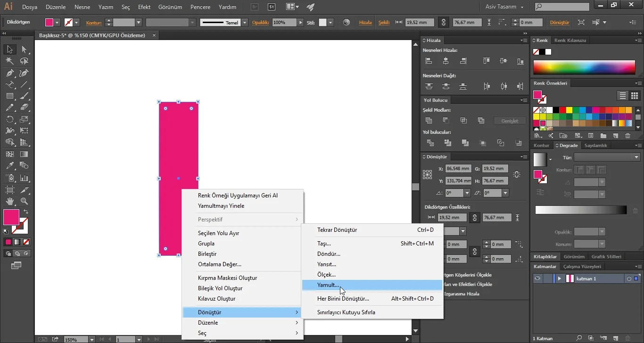This screenshot has width=644, height=343.
Task: Select the Artboard tool
Action: 9,190
